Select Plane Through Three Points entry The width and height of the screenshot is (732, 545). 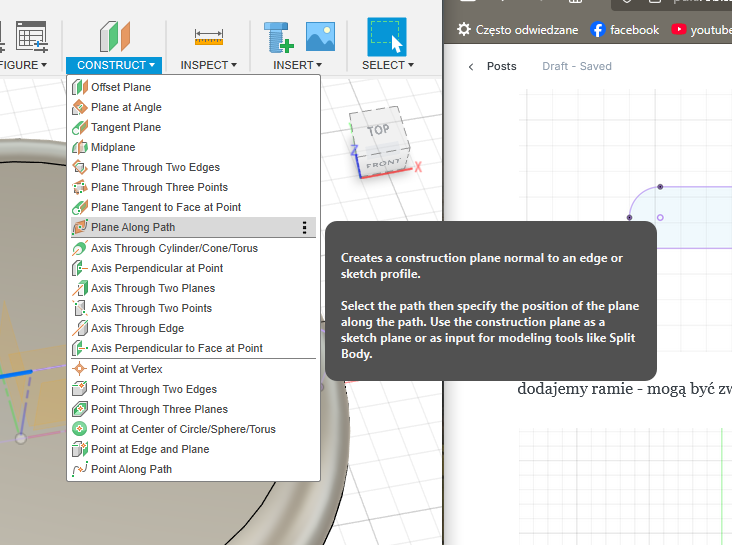tap(193, 187)
